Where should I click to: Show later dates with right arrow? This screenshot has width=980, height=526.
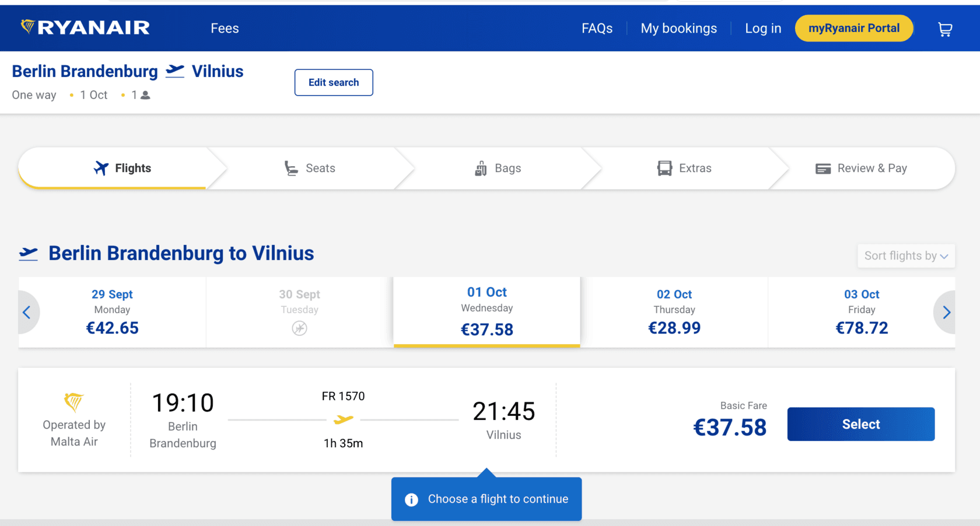click(946, 313)
